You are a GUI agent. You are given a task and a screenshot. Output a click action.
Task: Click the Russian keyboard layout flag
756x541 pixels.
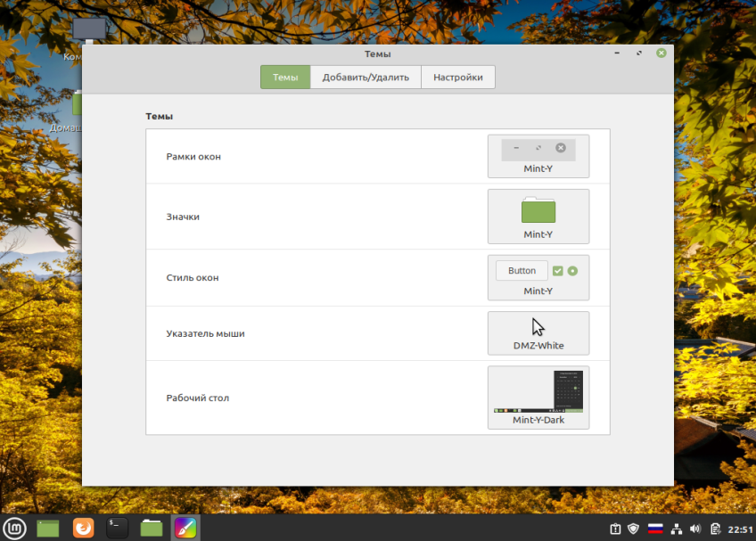[x=655, y=529]
